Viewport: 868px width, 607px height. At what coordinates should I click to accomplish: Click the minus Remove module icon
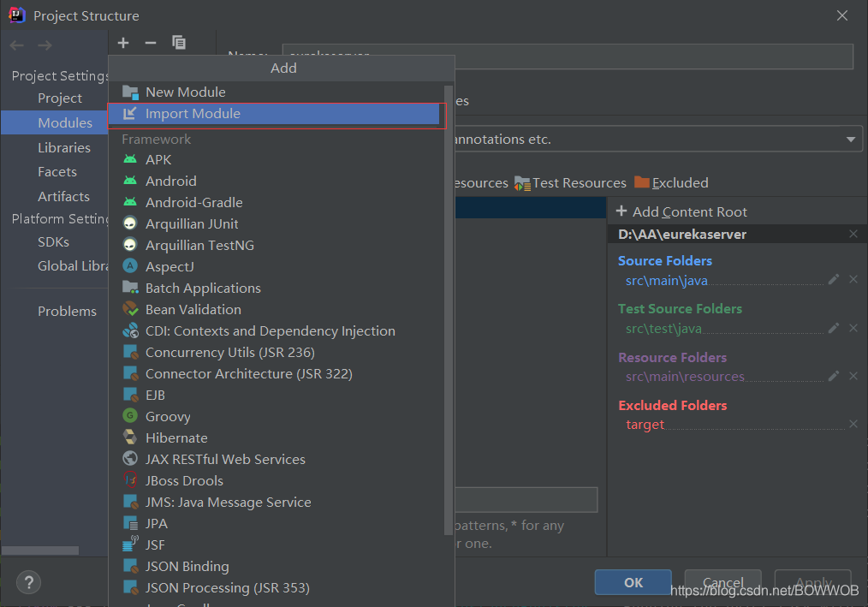click(151, 43)
